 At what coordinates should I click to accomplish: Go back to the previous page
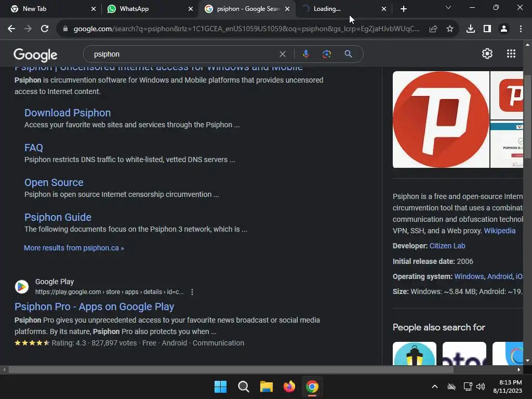tap(11, 29)
